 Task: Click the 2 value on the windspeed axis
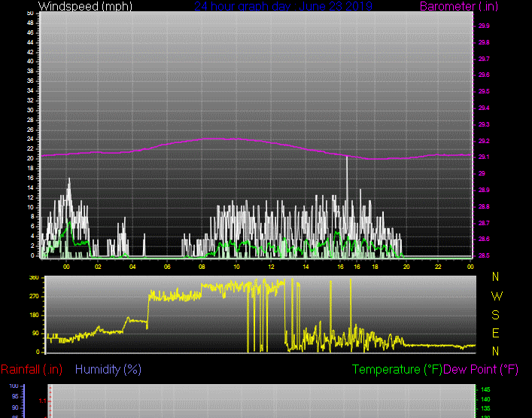tap(32, 246)
